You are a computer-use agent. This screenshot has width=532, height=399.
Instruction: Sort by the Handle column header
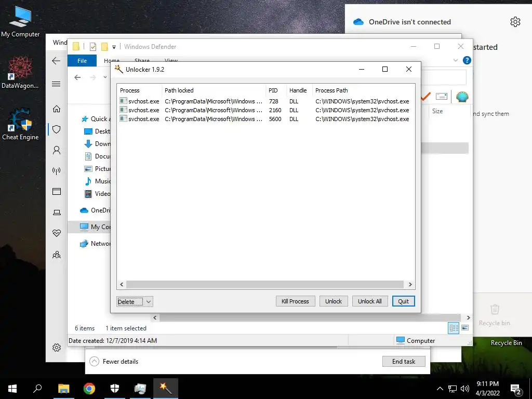click(x=299, y=90)
